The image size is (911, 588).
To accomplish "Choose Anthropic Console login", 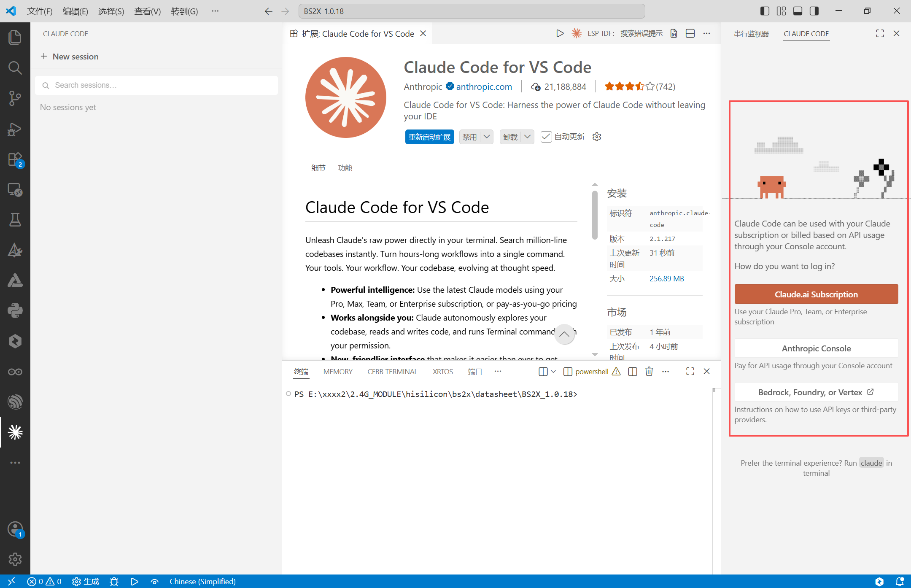I will tap(816, 348).
